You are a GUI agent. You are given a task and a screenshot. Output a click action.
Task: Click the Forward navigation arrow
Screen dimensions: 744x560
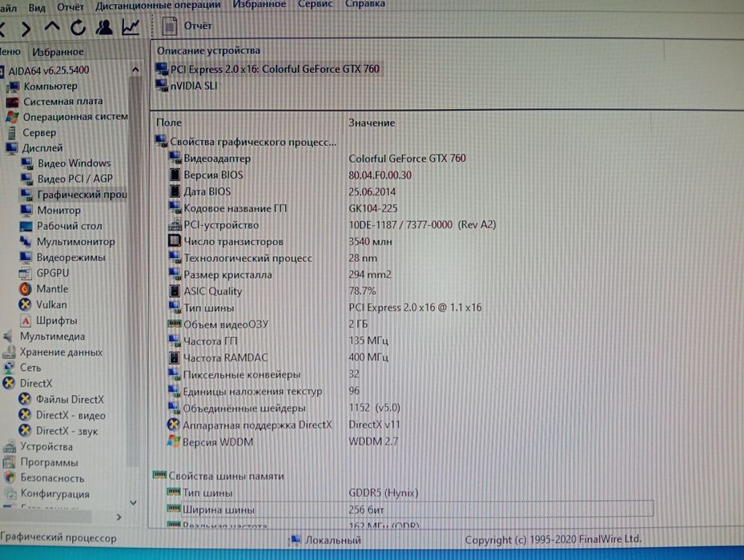click(x=26, y=29)
